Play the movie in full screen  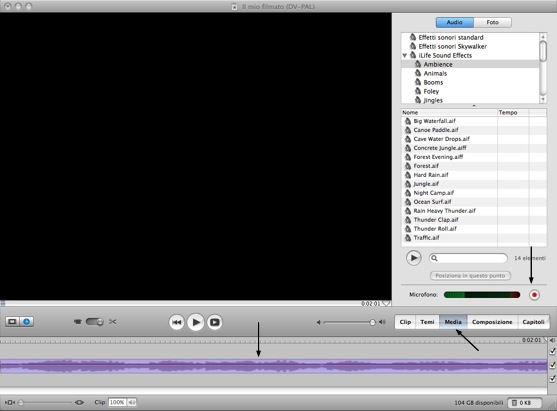[x=215, y=322]
